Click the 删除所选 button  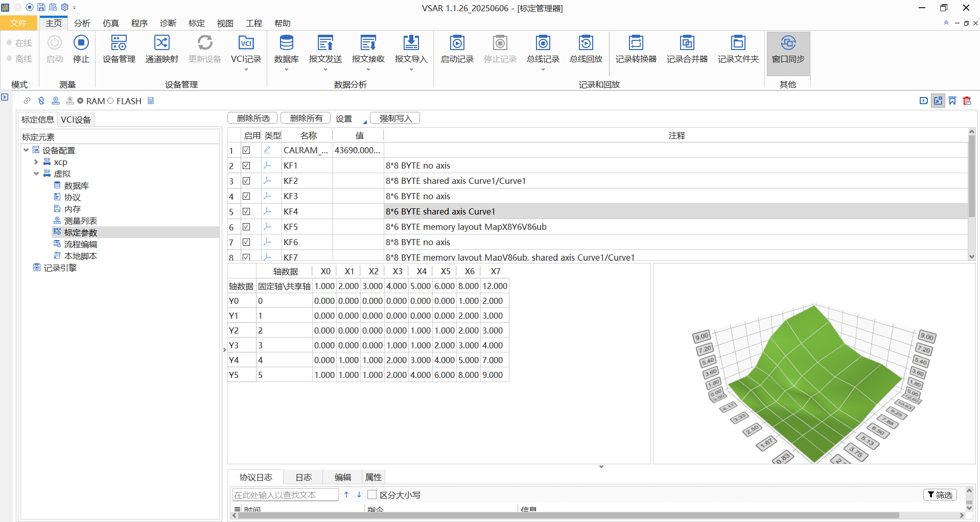tap(253, 118)
